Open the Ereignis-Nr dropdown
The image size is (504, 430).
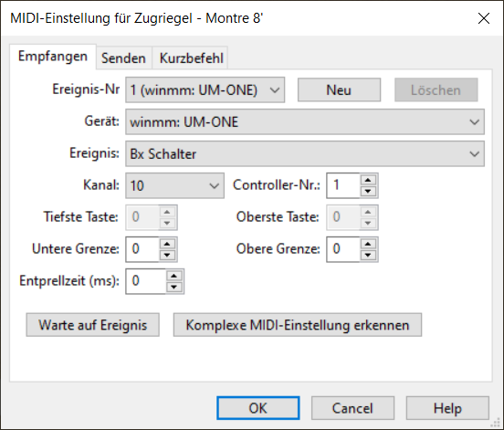205,90
